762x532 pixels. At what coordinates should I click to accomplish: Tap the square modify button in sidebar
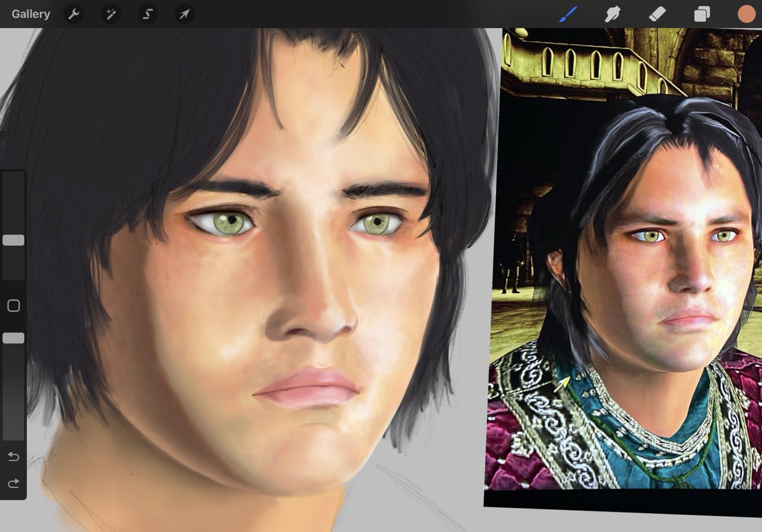[13, 306]
